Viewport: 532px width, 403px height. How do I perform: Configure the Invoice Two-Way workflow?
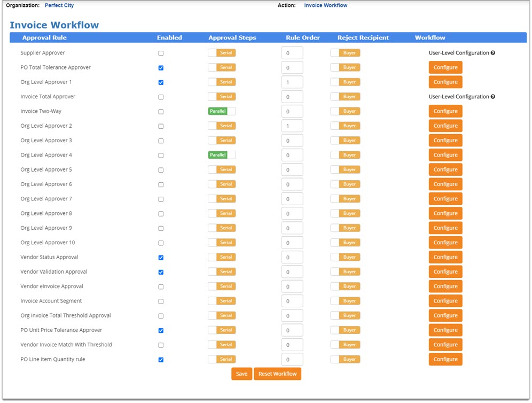click(x=445, y=111)
